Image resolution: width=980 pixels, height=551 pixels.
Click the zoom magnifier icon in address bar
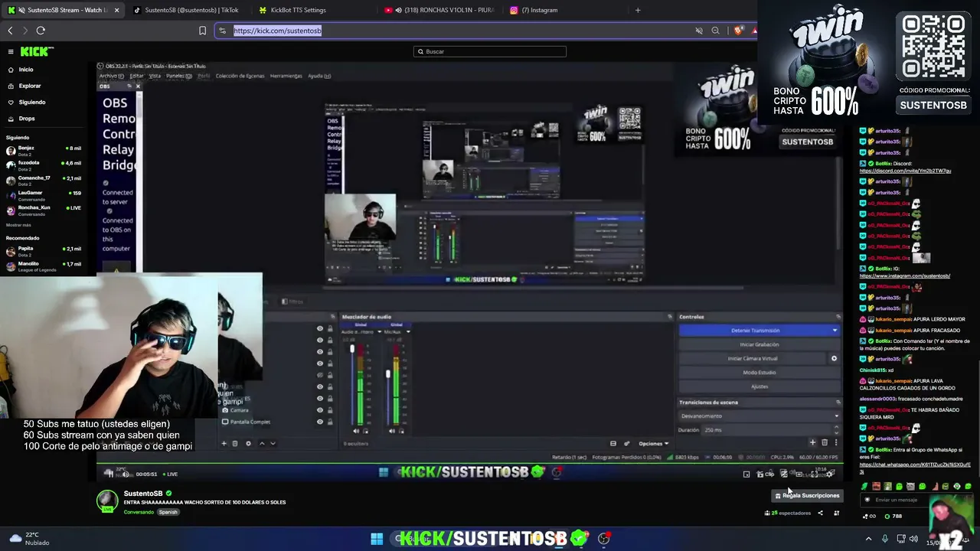[x=715, y=31]
